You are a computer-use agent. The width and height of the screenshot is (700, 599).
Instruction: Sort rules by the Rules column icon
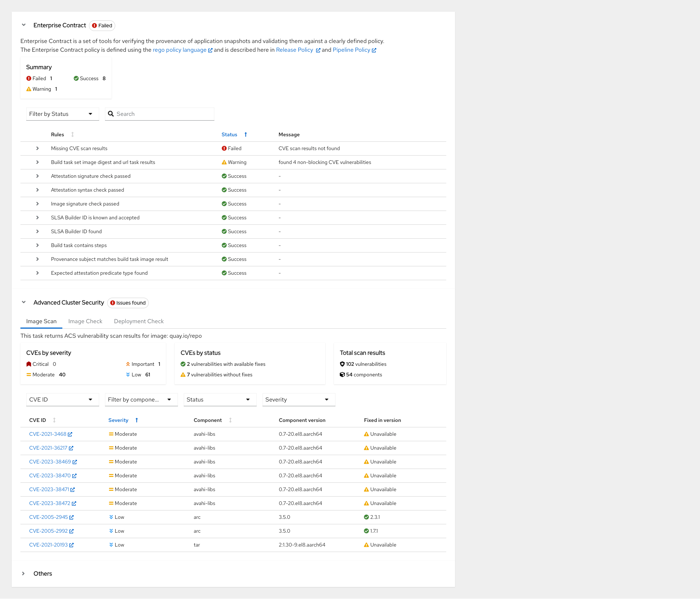pyautogui.click(x=73, y=134)
